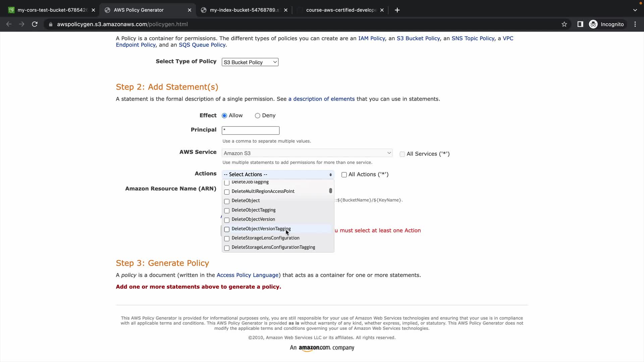Viewport: 644px width, 362px height.
Task: Switch to the my-index-bucket tab
Action: (x=244, y=10)
